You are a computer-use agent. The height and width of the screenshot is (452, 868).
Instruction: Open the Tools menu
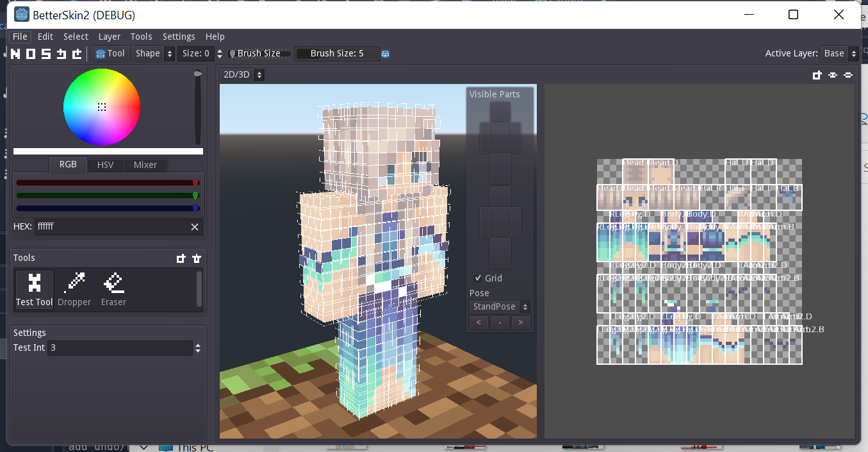(142, 37)
